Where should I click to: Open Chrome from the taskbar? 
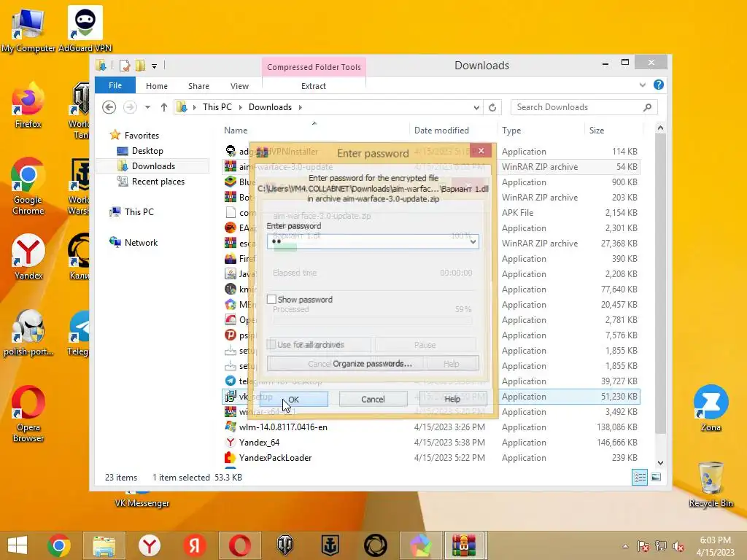(59, 545)
